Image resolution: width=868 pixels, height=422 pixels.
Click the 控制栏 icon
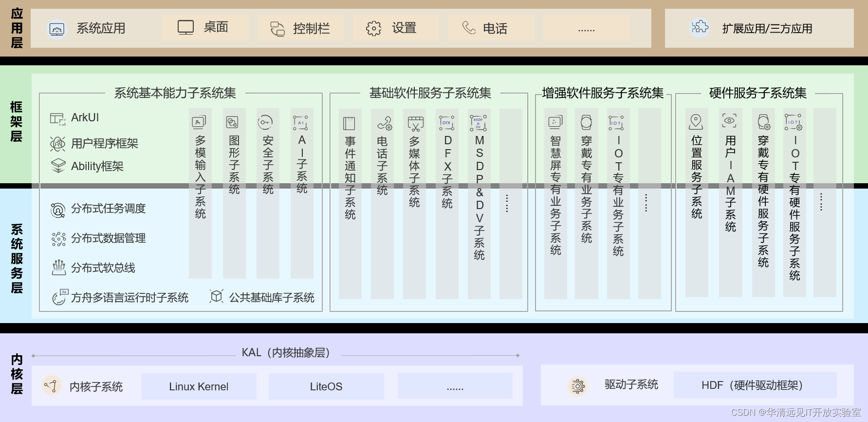(277, 29)
